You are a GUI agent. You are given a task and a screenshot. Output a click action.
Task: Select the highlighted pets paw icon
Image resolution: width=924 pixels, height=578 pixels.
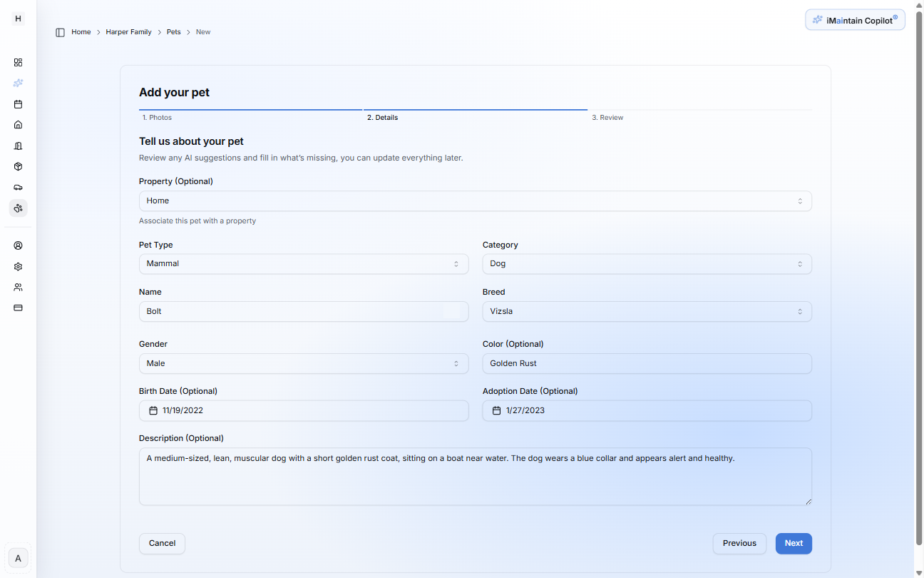pyautogui.click(x=18, y=208)
